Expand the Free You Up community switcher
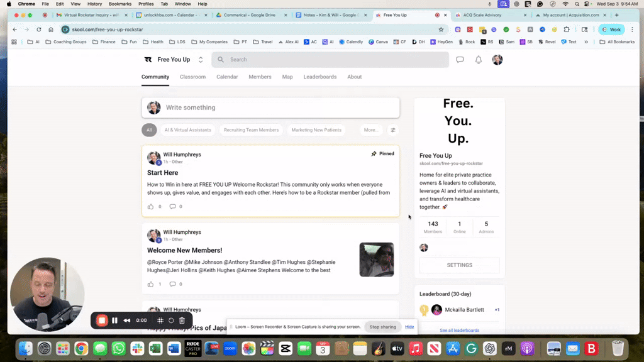Screen dimensions: 644x362 click(201, 60)
